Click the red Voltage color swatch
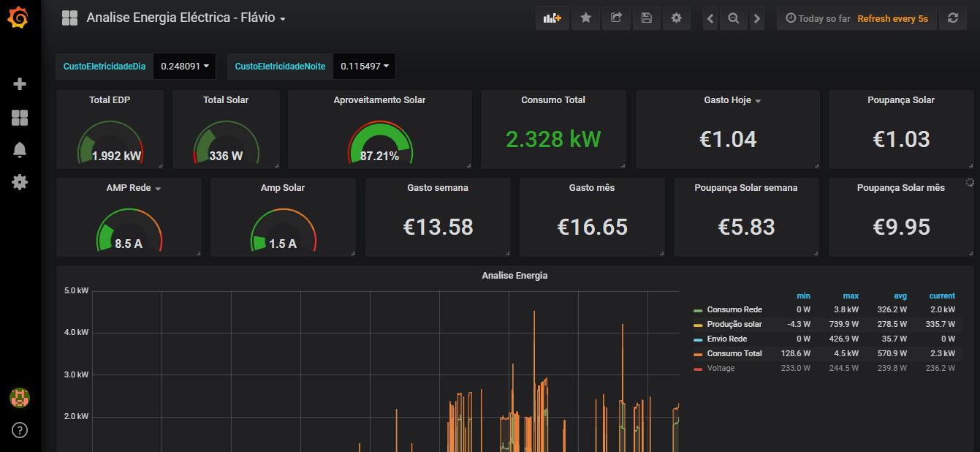Image resolution: width=980 pixels, height=452 pixels. (x=698, y=369)
